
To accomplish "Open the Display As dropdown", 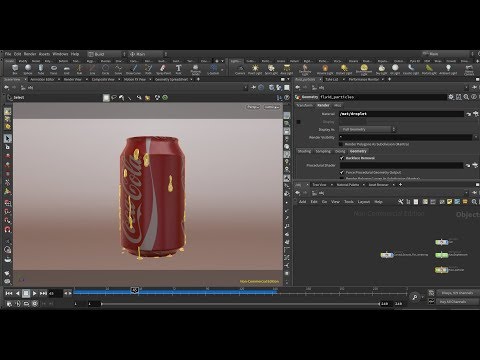I will point(367,129).
